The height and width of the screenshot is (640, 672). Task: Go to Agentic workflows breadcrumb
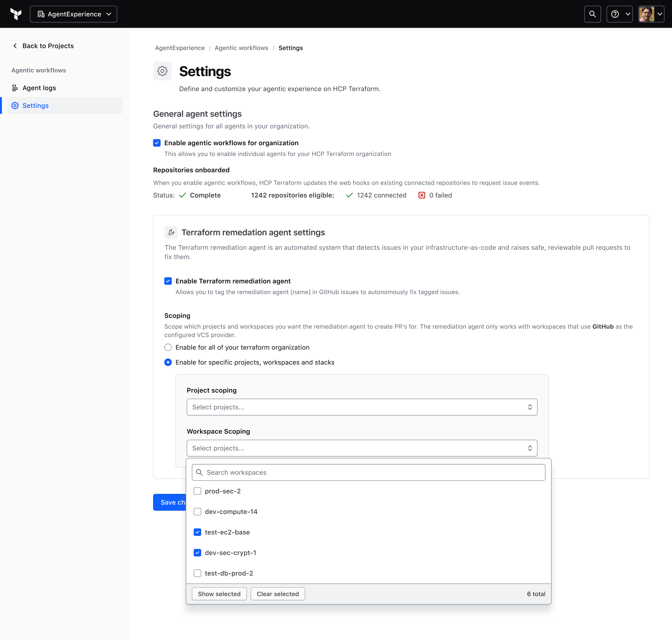click(x=241, y=48)
